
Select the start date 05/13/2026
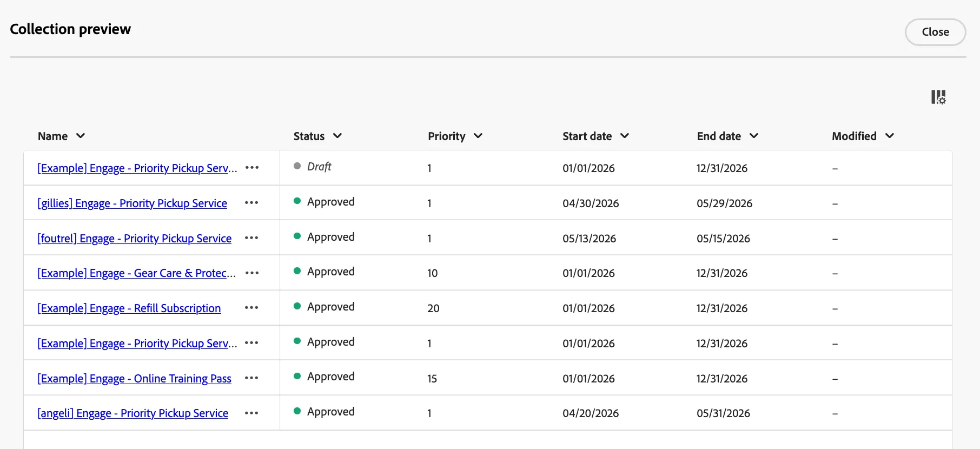pyautogui.click(x=590, y=239)
